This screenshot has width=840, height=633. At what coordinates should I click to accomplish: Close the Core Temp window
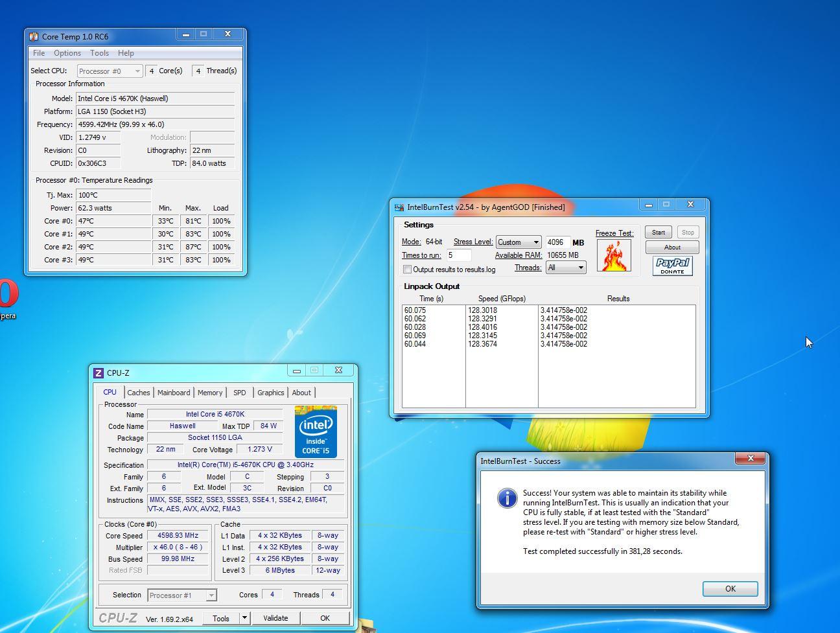point(227,34)
